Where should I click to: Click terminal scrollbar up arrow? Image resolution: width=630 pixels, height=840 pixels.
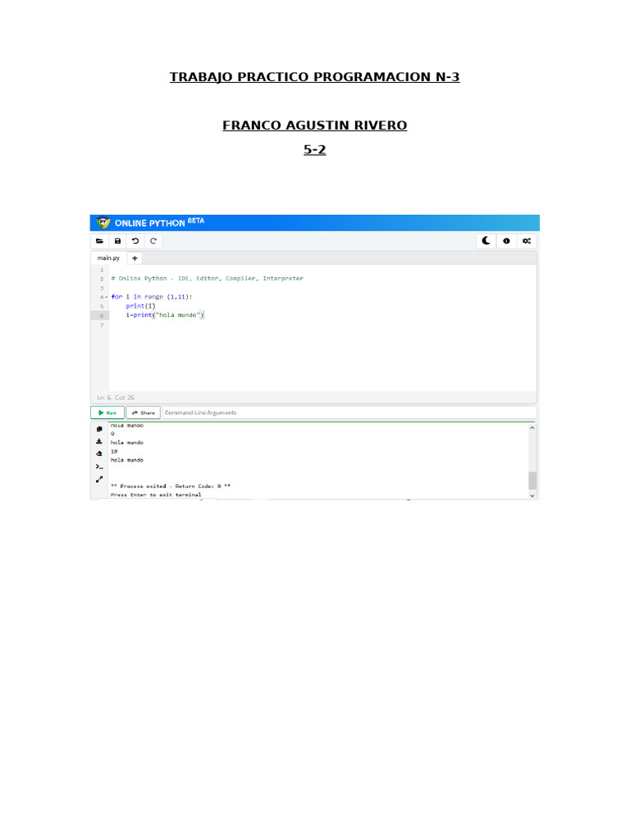tap(532, 428)
